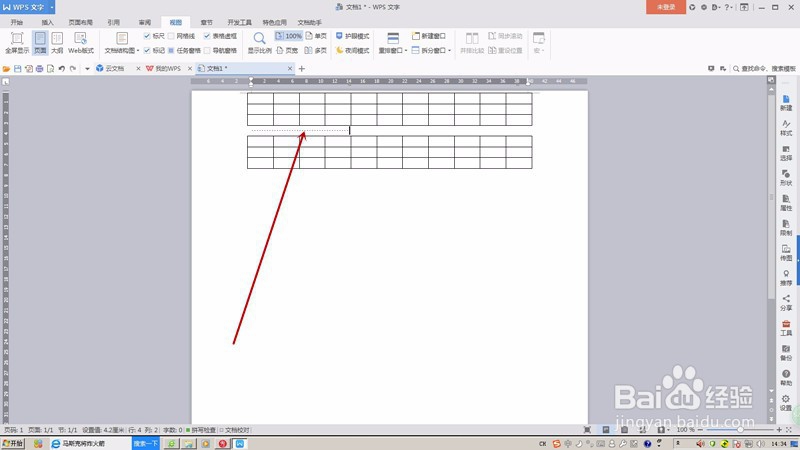Save document via quick access icon
800x450 pixels.
pyautogui.click(x=17, y=68)
